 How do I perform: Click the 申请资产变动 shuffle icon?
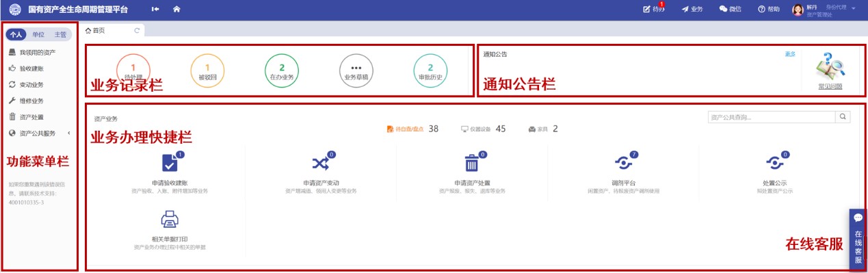coord(320,164)
